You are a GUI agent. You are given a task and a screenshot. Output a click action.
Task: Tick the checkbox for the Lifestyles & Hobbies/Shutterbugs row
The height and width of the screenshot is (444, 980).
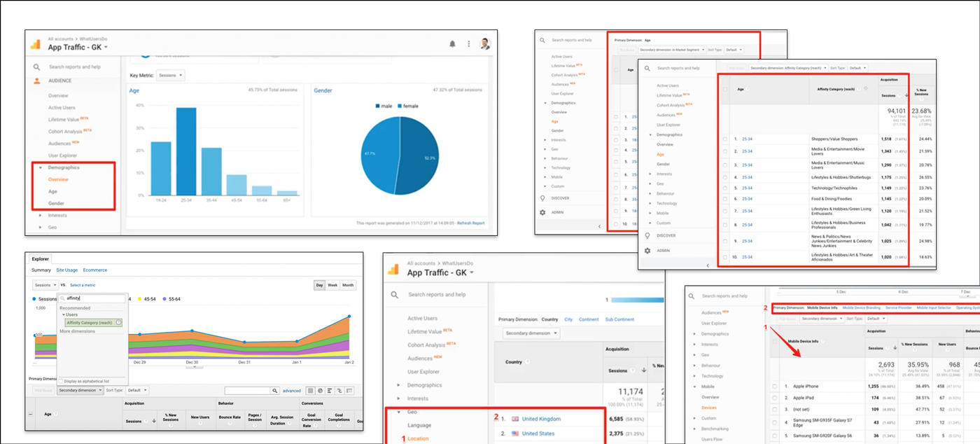pos(725,177)
